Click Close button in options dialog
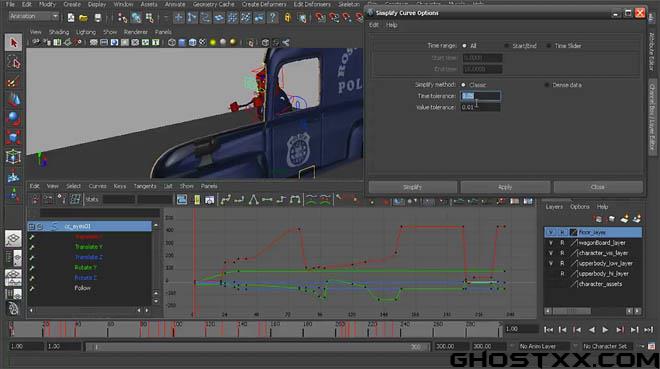 (598, 187)
